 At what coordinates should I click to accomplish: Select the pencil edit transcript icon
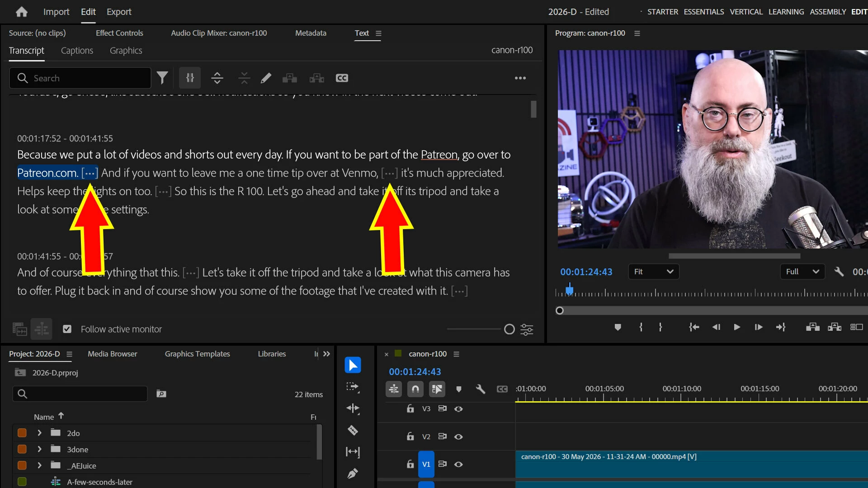[266, 78]
